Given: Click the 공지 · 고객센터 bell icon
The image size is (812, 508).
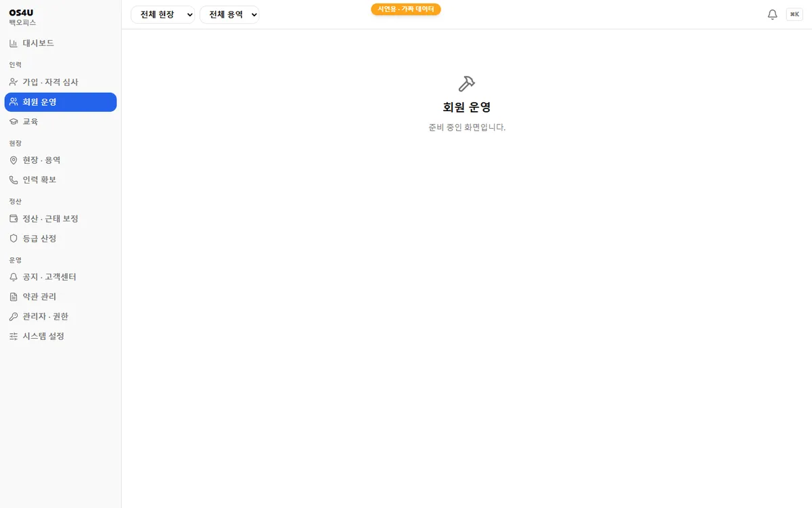Looking at the screenshot, I should (14, 277).
